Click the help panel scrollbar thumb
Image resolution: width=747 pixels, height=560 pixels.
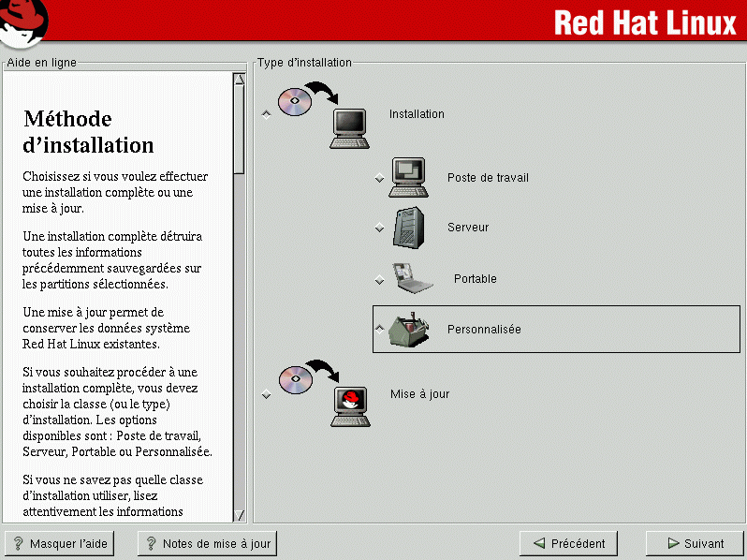pos(239,128)
